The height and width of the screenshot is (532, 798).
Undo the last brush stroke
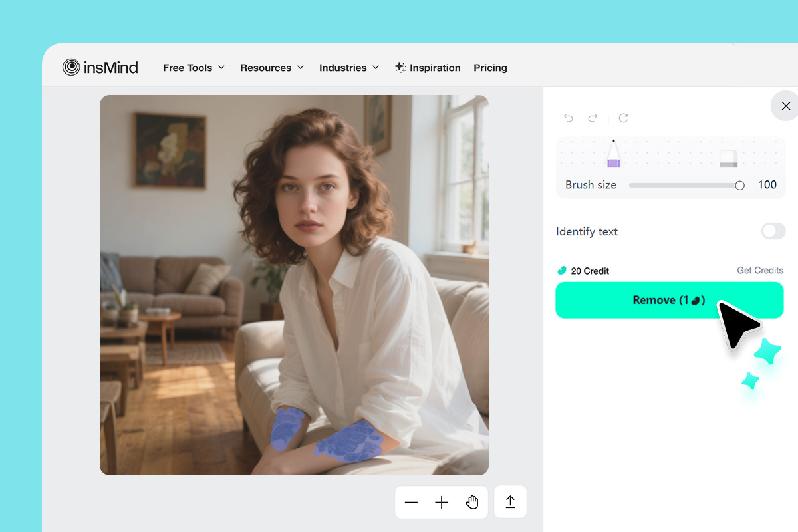(569, 118)
